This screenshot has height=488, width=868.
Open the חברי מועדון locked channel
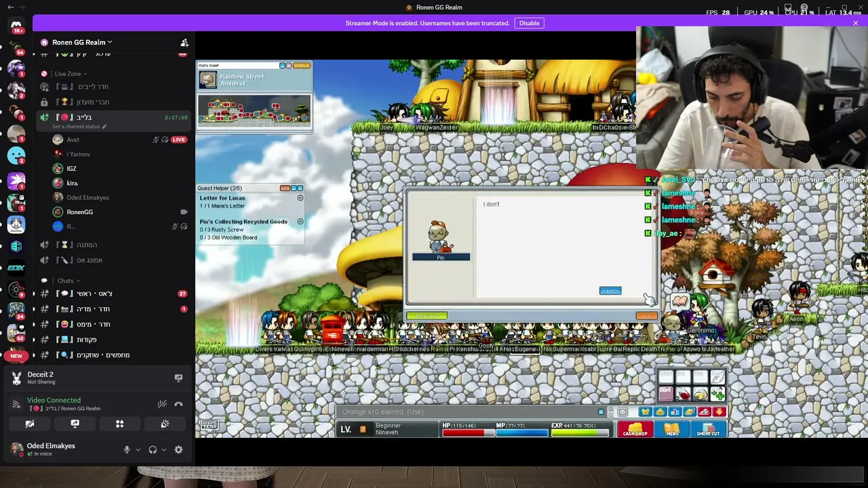[x=114, y=102]
